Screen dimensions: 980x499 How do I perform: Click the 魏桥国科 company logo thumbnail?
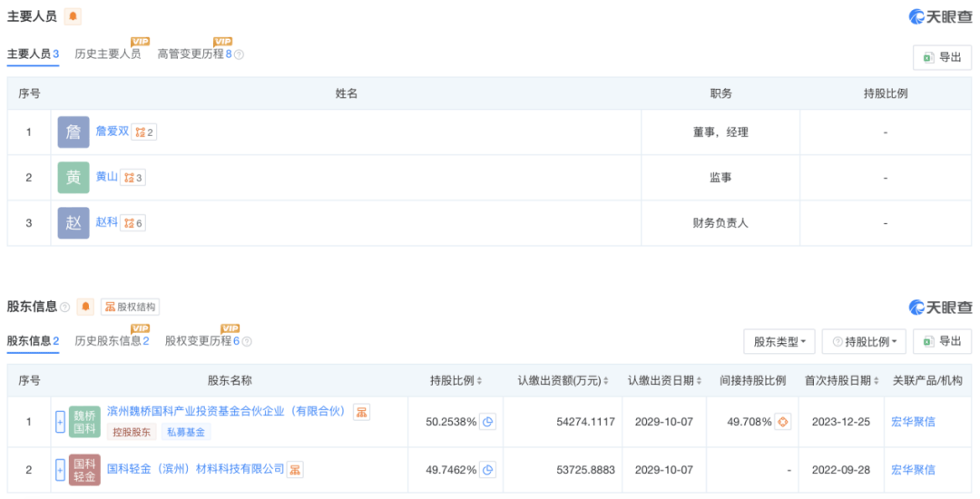pos(84,422)
